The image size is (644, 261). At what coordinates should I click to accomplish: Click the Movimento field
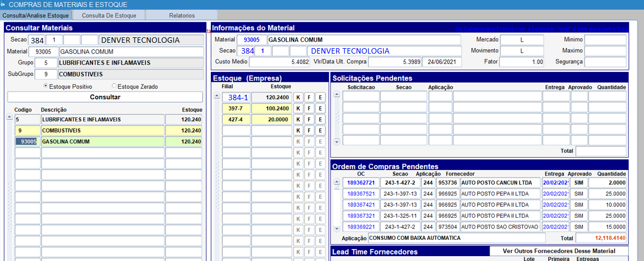coord(522,51)
